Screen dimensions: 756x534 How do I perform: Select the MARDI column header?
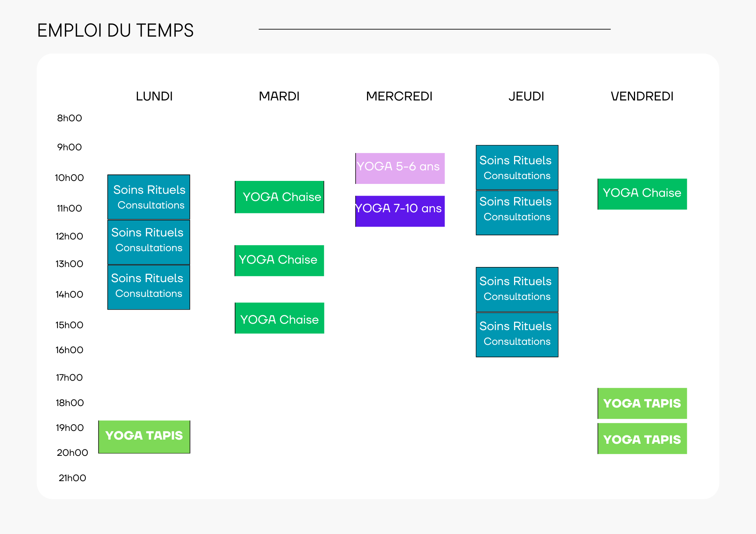coord(279,96)
